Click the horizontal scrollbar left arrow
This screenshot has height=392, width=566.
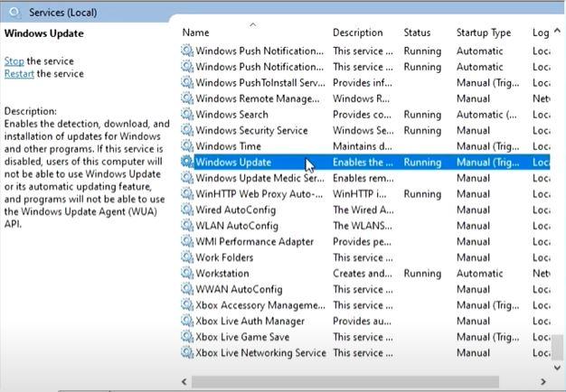[x=184, y=381]
